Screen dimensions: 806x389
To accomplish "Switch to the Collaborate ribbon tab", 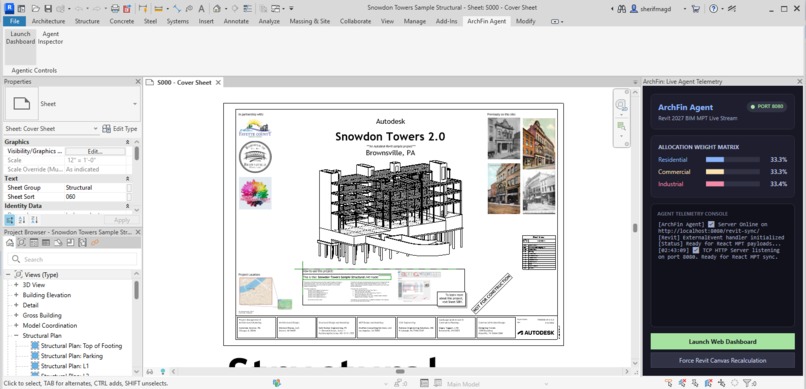I will click(355, 21).
